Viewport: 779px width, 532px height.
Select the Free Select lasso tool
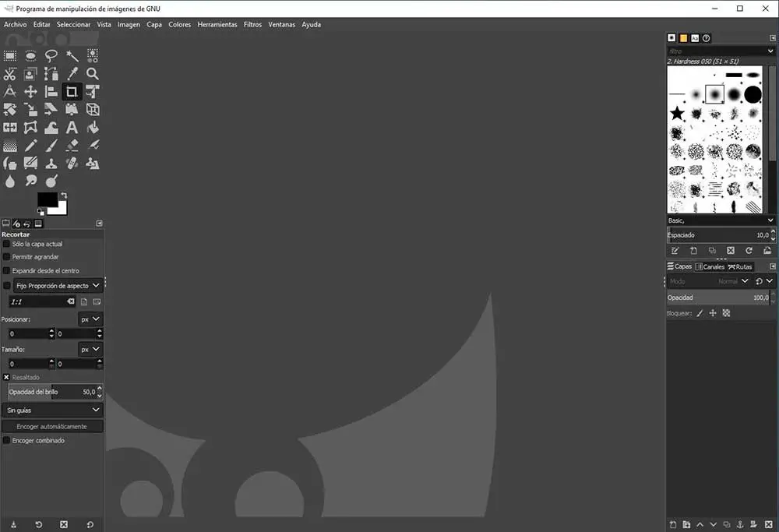51,55
